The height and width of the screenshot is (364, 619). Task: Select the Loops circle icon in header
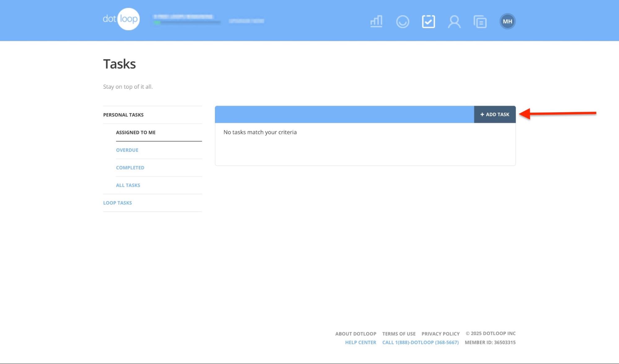click(403, 21)
